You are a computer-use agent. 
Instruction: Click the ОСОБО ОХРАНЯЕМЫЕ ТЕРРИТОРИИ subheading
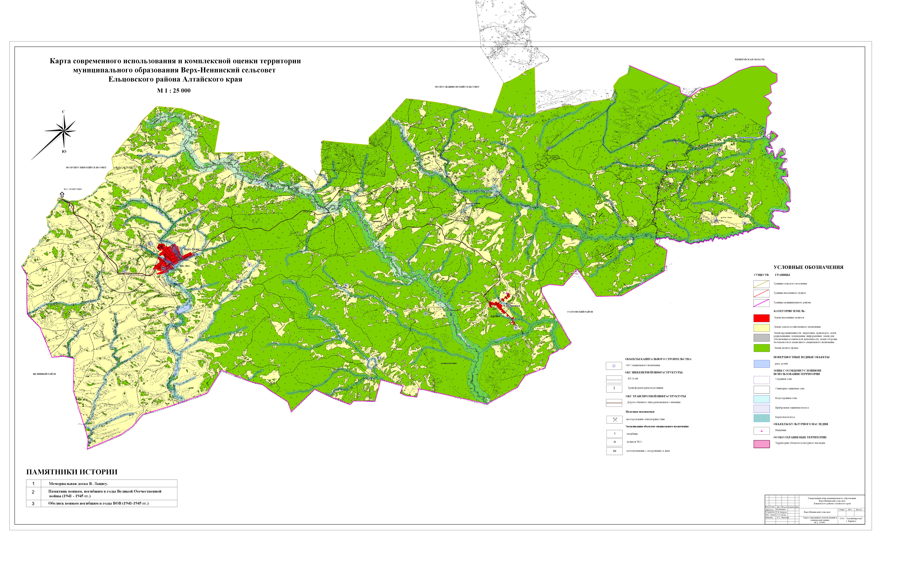point(800,437)
